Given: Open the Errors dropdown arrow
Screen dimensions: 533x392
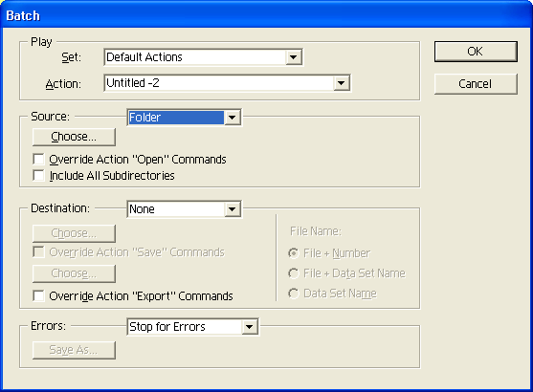Looking at the screenshot, I should coord(250,327).
